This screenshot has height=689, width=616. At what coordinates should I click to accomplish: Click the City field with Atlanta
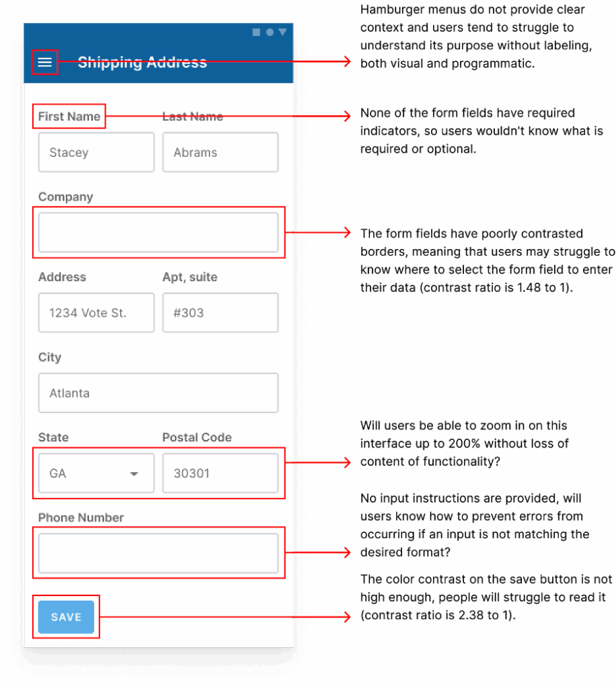pos(159,393)
